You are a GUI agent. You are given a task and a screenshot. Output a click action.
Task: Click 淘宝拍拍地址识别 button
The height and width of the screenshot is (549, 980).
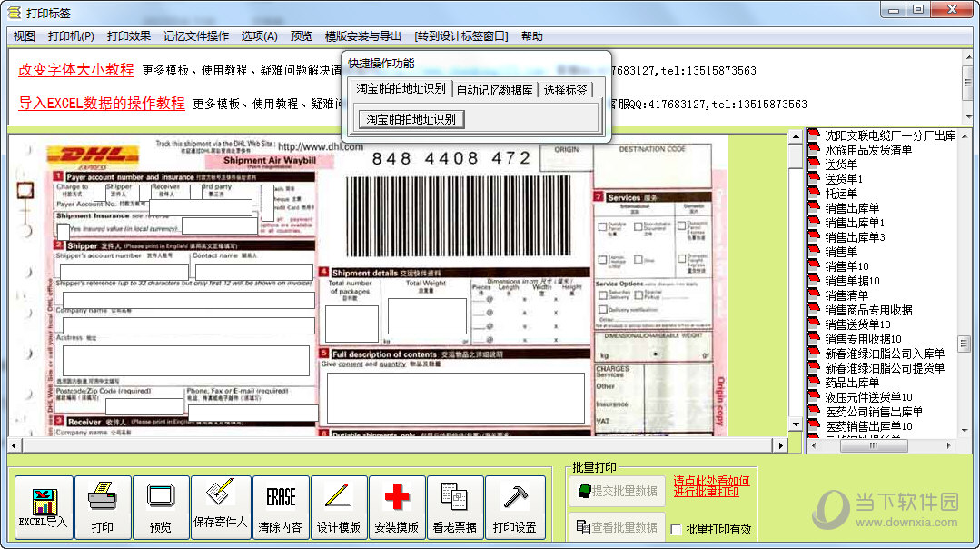coord(411,119)
